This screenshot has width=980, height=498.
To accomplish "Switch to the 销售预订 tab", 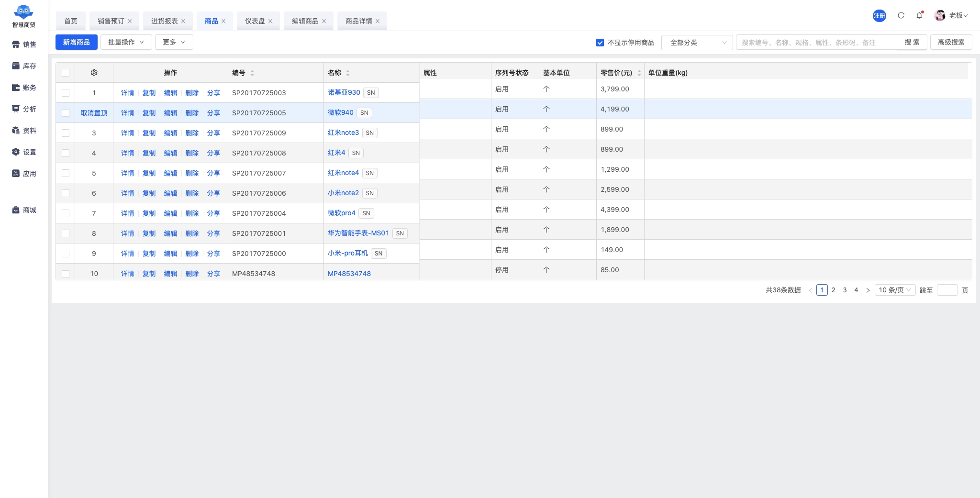I will coord(111,21).
